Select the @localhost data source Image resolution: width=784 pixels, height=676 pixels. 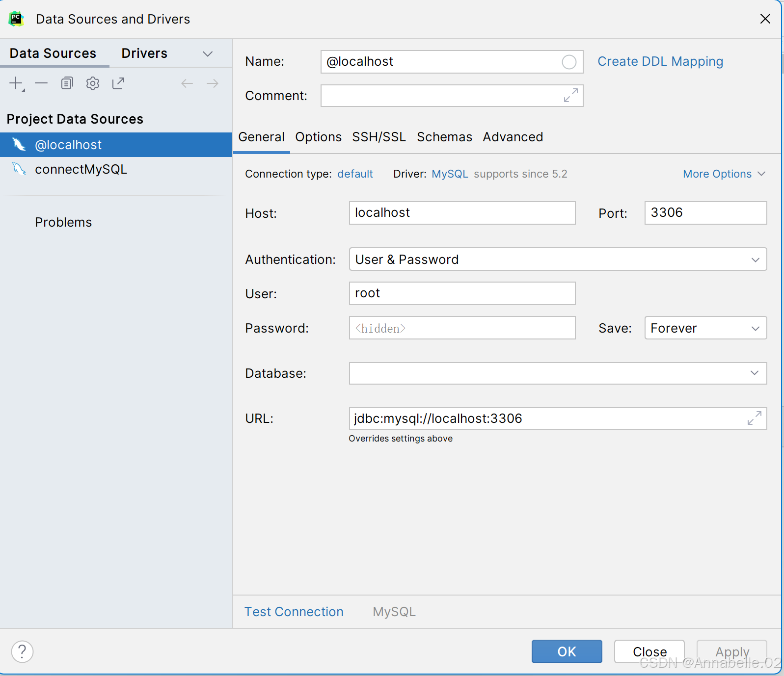(x=116, y=145)
